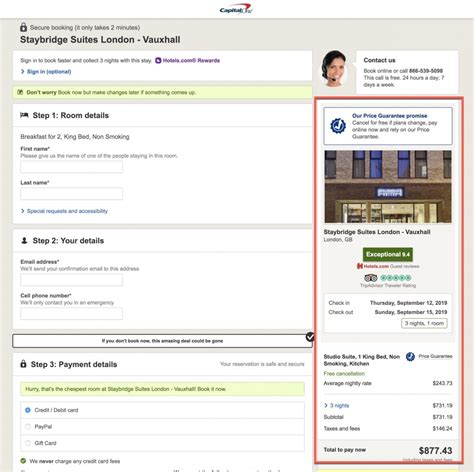Viewport: 474px width, 472px height.
Task: Expand the 3 nights price breakdown
Action: (337, 405)
